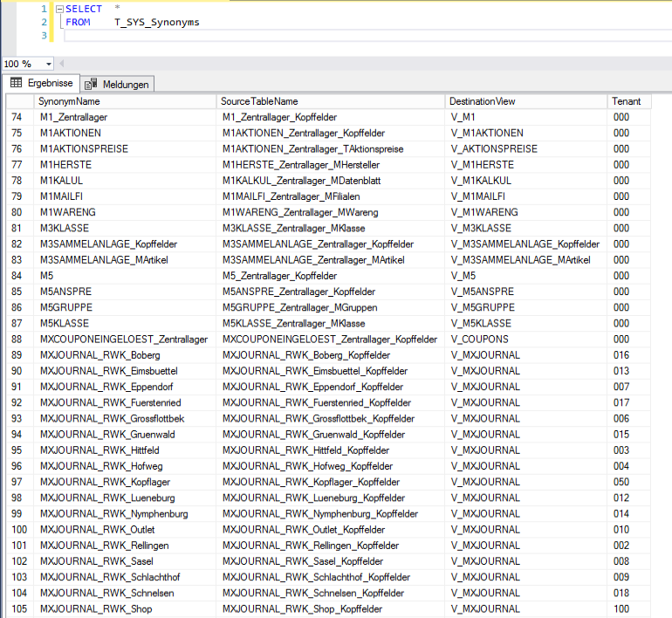Click the cell MXJOURNAL_RWK_Sasel
The width and height of the screenshot is (672, 618).
click(x=125, y=561)
